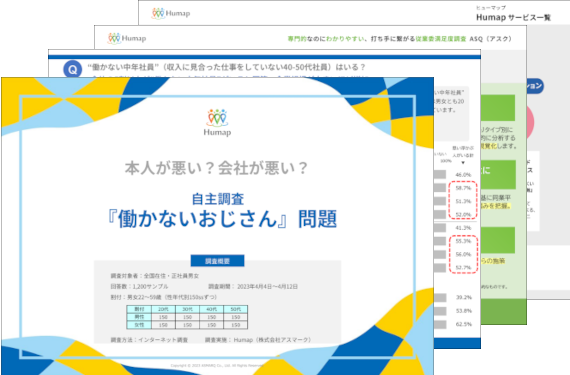Screen dimensions: 570x375
Task: Click the 40代 column header in table
Action: point(212,309)
